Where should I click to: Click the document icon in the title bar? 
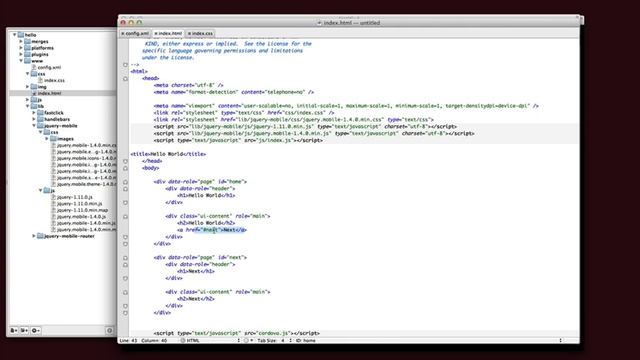(x=319, y=23)
